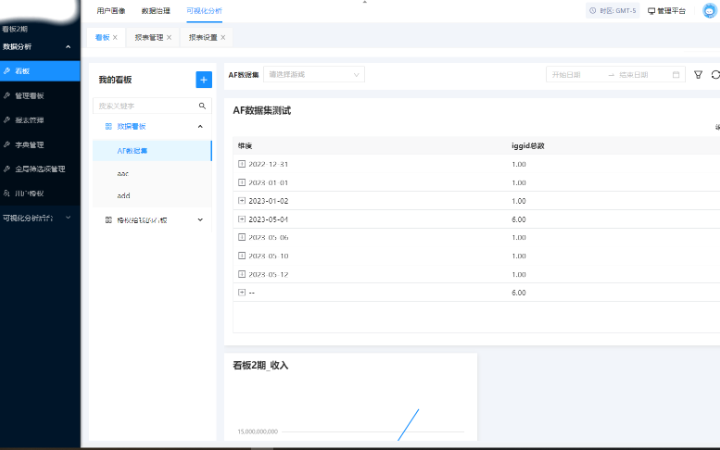Select the aac dashboard item

[123, 174]
